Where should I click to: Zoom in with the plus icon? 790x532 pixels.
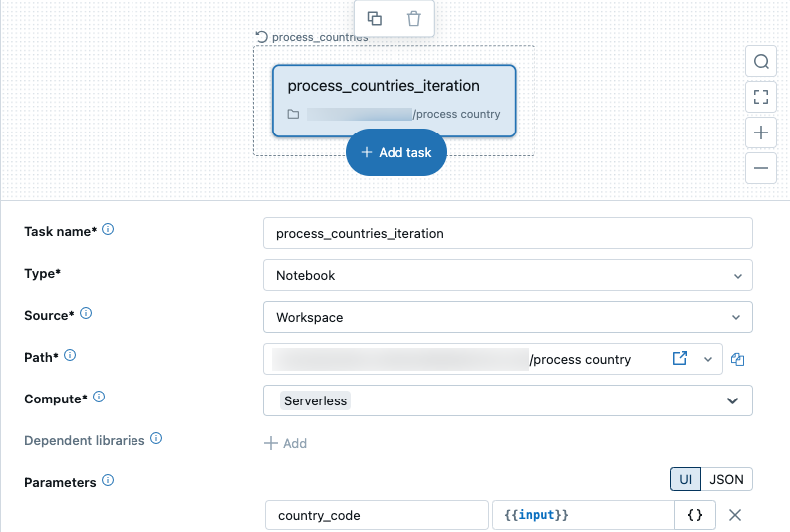[761, 133]
